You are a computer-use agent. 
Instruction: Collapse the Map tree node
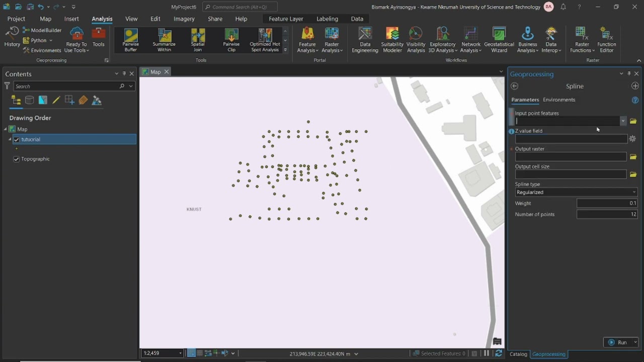point(6,129)
